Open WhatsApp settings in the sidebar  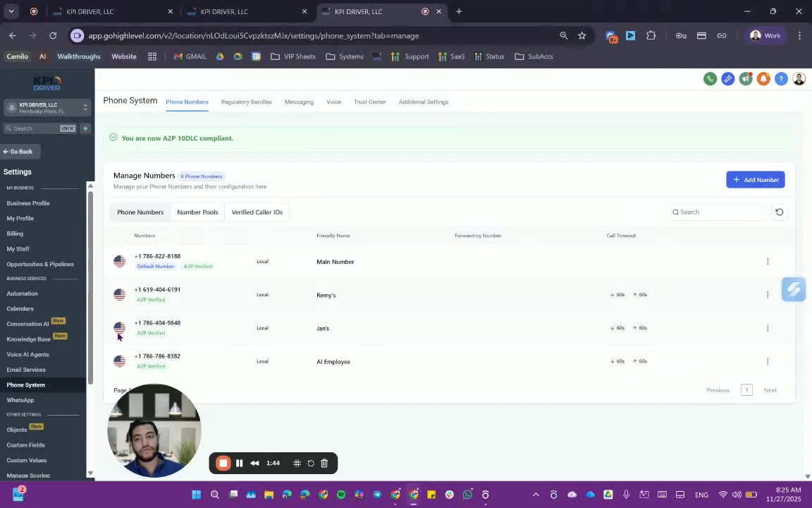pos(20,400)
